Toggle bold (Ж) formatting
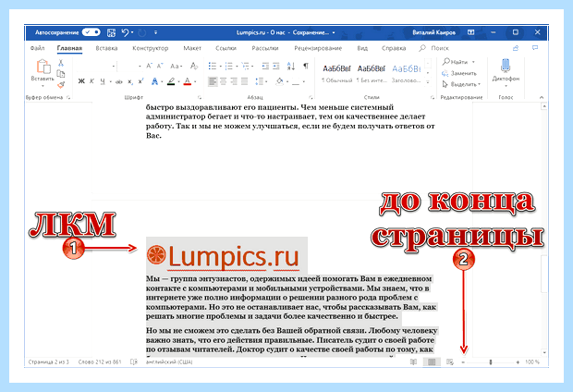 (x=81, y=81)
